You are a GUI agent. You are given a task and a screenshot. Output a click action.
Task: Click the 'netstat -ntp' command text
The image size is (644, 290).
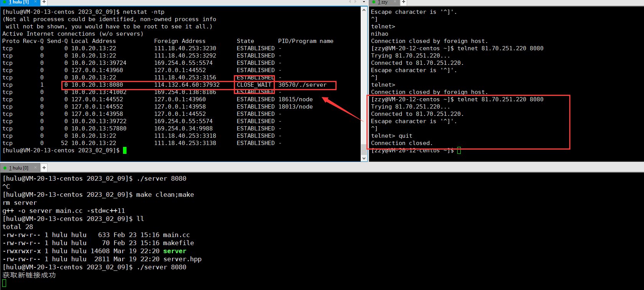[x=144, y=12]
